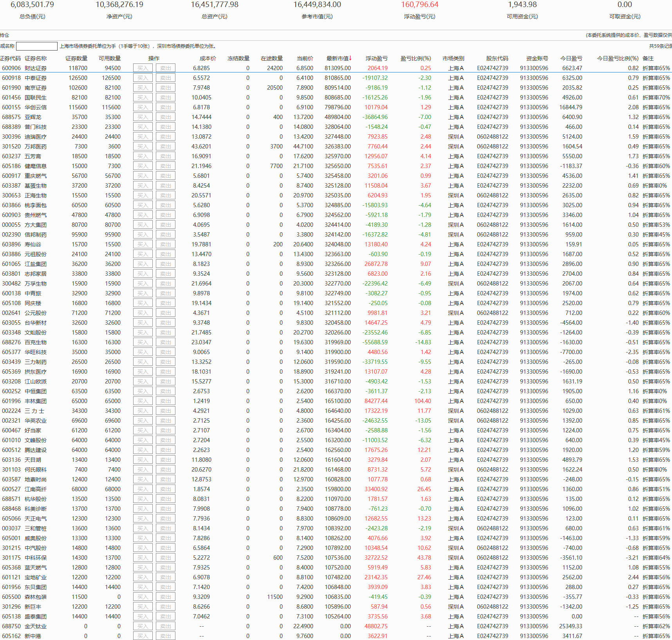Click 买入 button for stock 688276
The height and width of the screenshot is (640, 672).
(143, 342)
